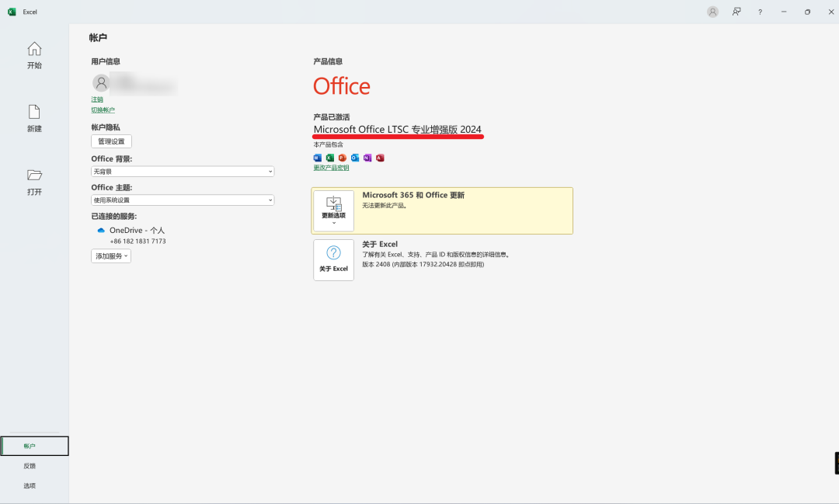
Task: Open the help question mark icon
Action: point(760,12)
